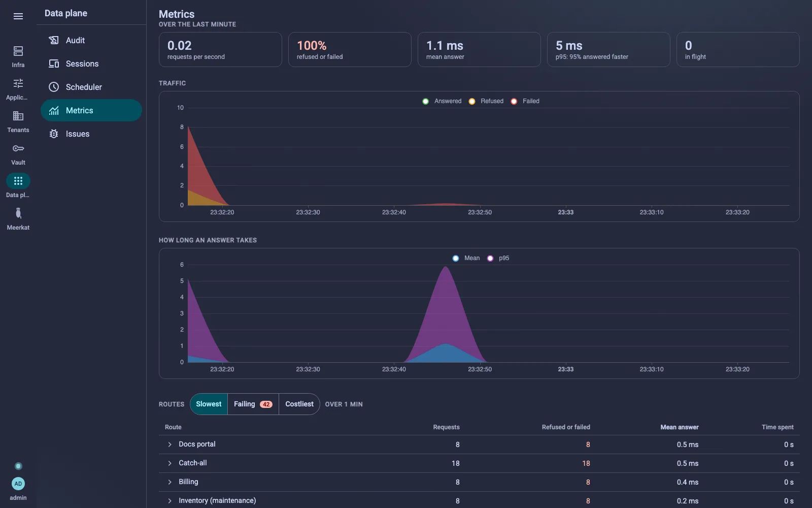Sort by Requests column header
Screen dimensions: 812x508
(446, 427)
